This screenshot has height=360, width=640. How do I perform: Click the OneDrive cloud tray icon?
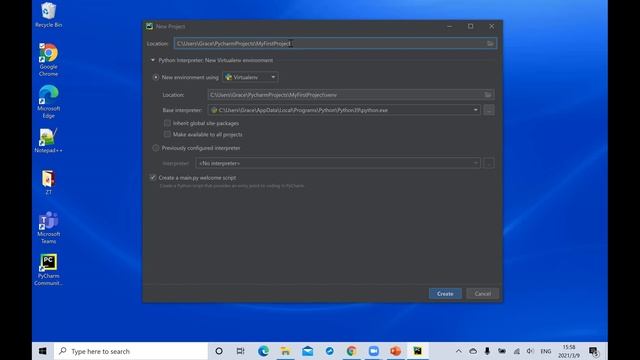tap(473, 351)
